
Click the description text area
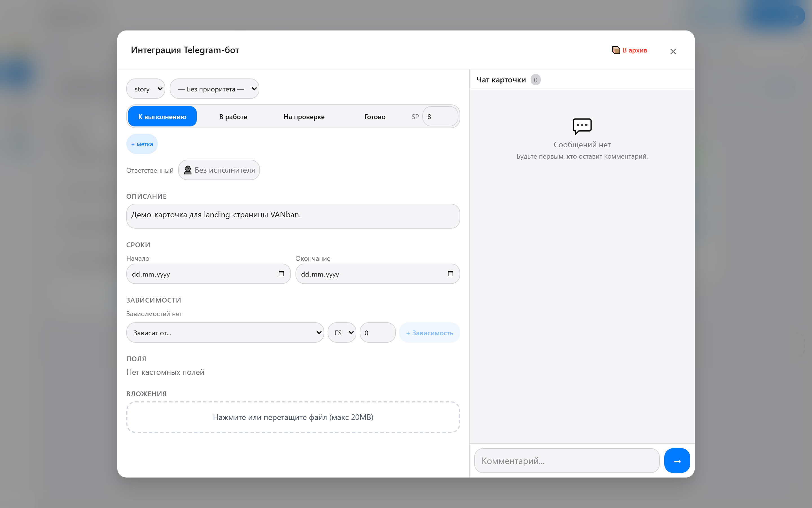tap(293, 216)
